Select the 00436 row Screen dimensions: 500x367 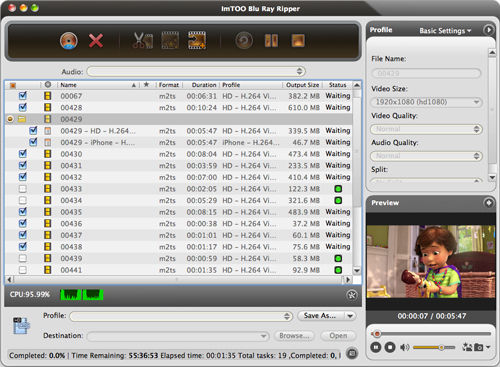(x=179, y=224)
